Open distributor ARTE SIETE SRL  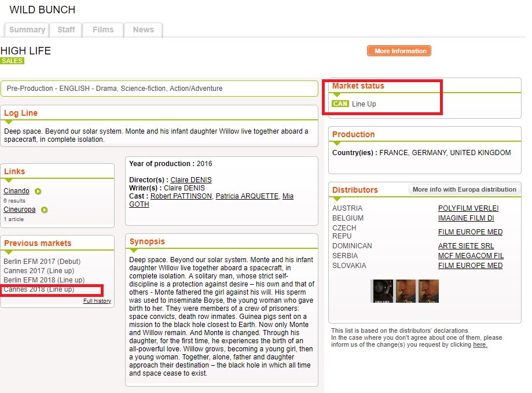(x=466, y=246)
